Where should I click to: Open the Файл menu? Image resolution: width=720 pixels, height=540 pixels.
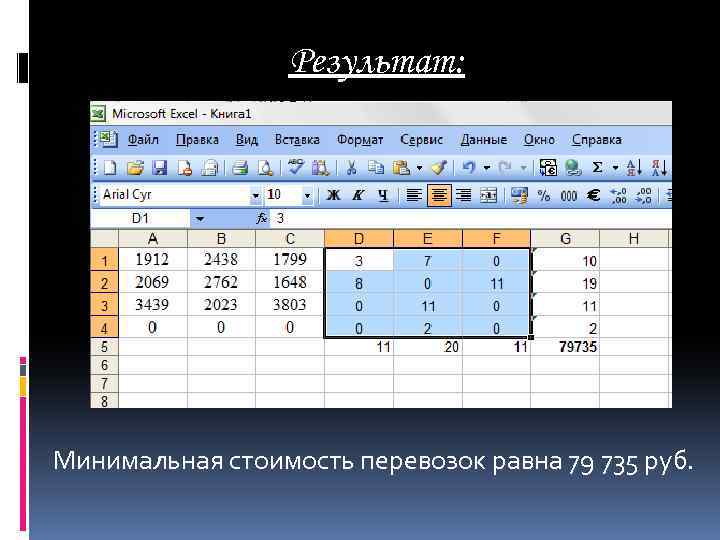tap(143, 140)
